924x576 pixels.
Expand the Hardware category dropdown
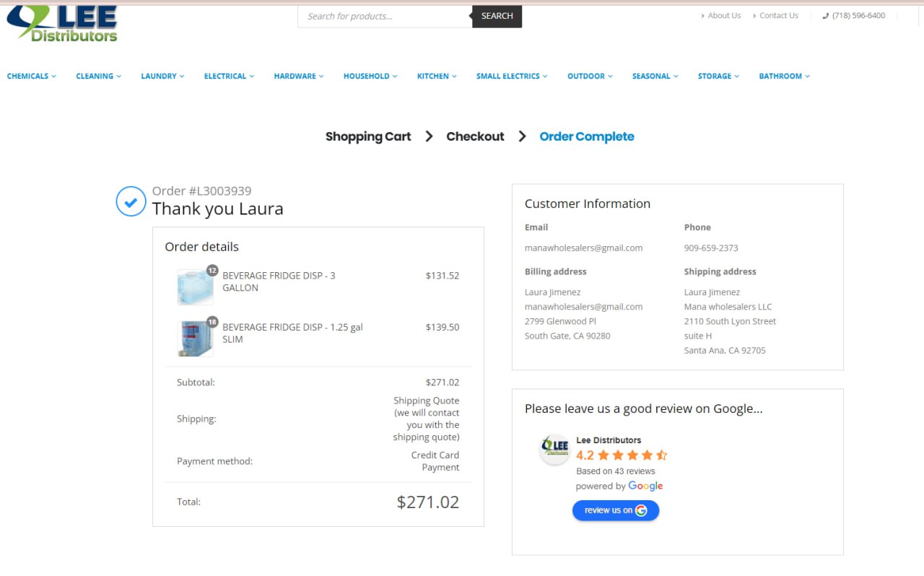[299, 76]
